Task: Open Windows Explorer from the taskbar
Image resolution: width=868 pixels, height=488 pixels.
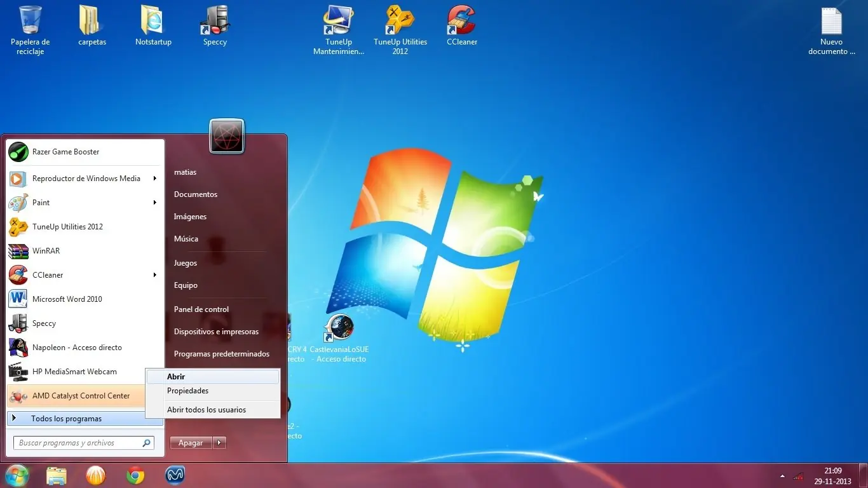Action: point(57,475)
